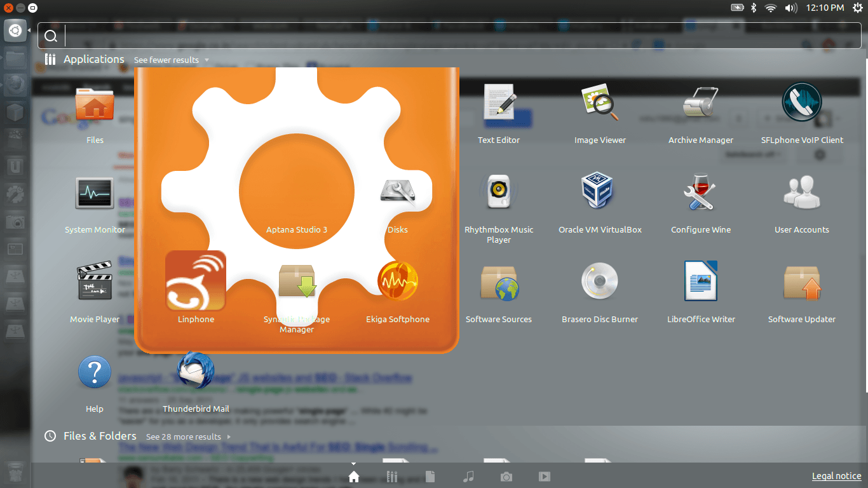
Task: Click the Ubuntu Dash launcher button
Action: (15, 30)
